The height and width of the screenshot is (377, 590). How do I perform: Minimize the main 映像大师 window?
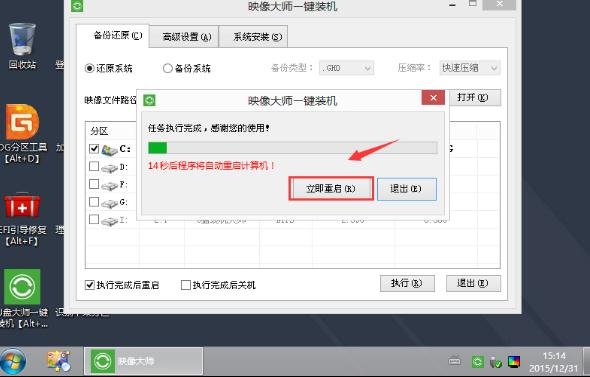coord(452,5)
